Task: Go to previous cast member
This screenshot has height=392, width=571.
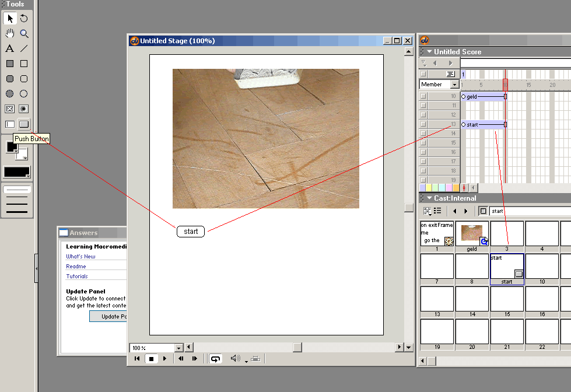Action: tap(454, 211)
